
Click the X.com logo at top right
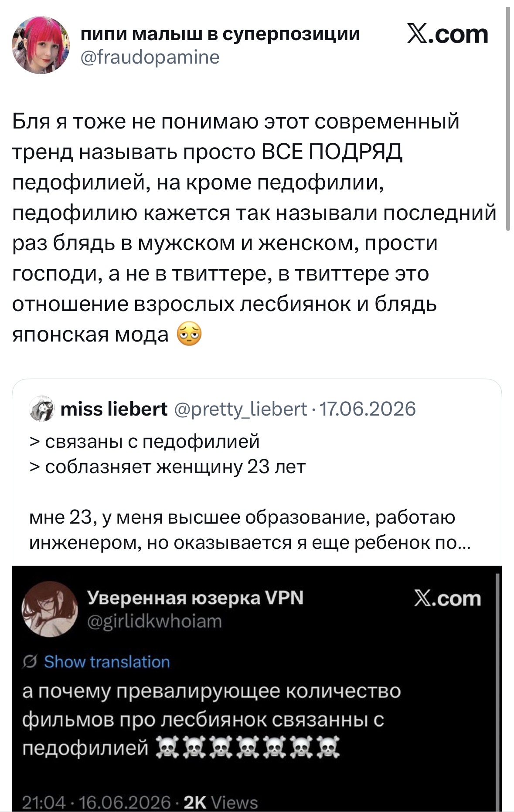(x=447, y=34)
